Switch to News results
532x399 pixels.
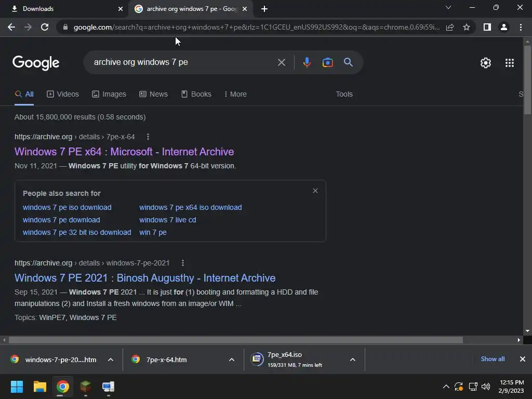point(153,94)
